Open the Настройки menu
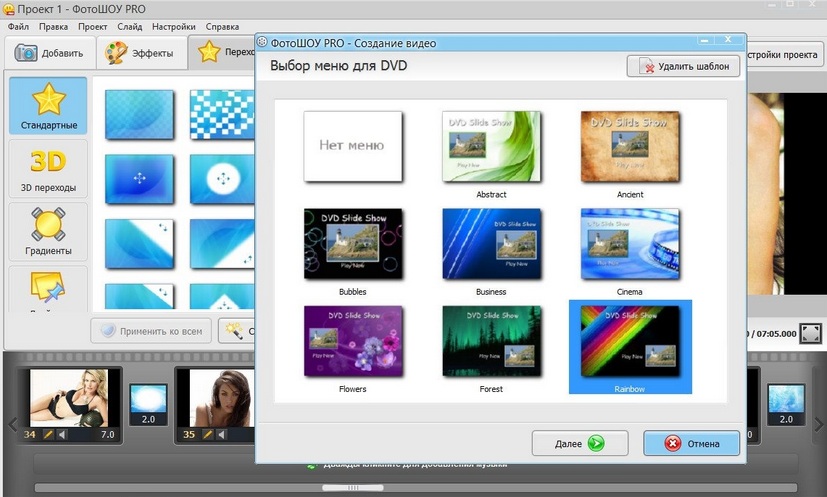Screen dimensions: 827x497 pyautogui.click(x=173, y=27)
